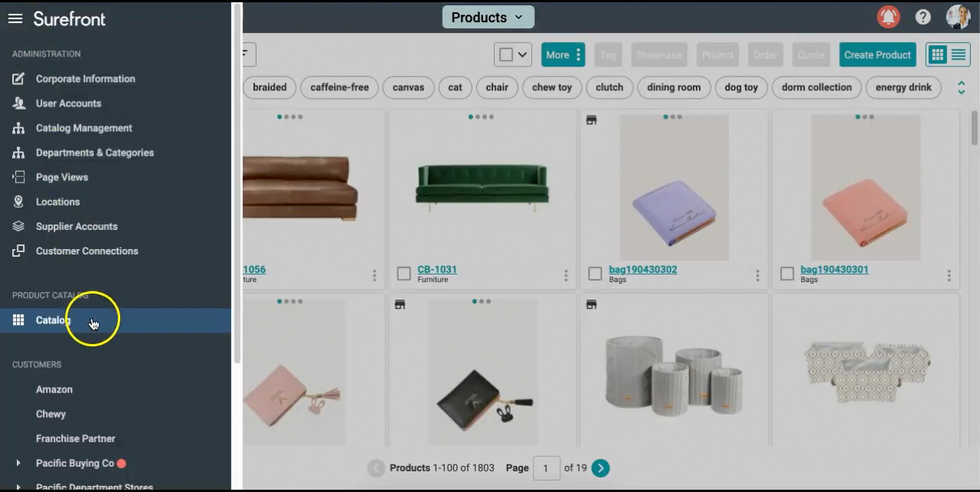Viewport: 980px width, 492px height.
Task: Open options menu for bag190430302
Action: pos(757,275)
